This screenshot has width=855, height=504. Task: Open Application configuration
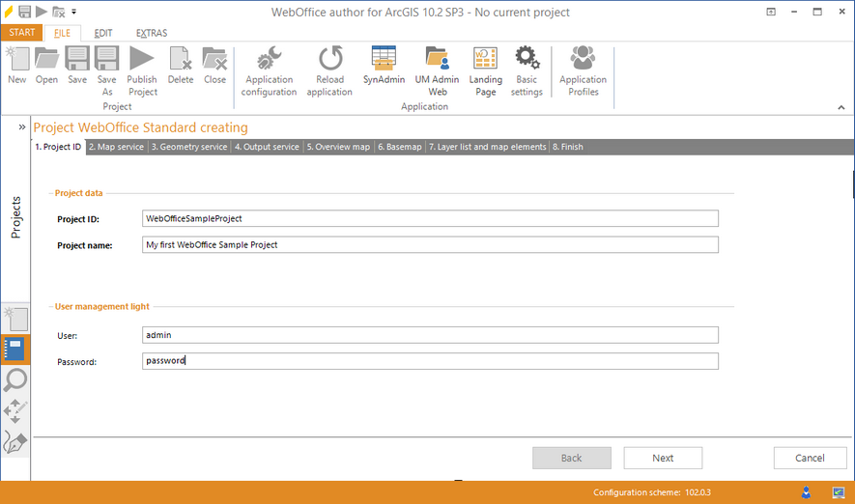pos(269,71)
